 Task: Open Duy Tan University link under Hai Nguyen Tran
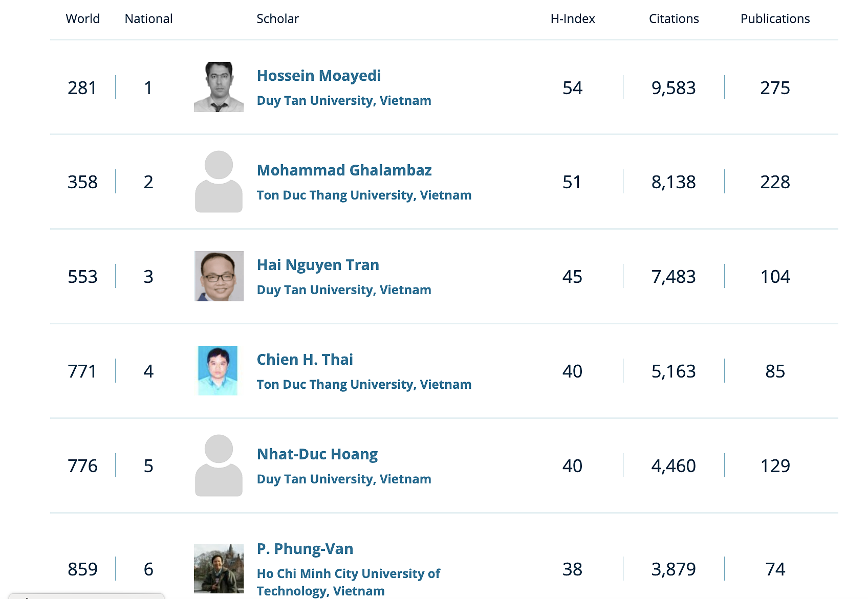(343, 290)
